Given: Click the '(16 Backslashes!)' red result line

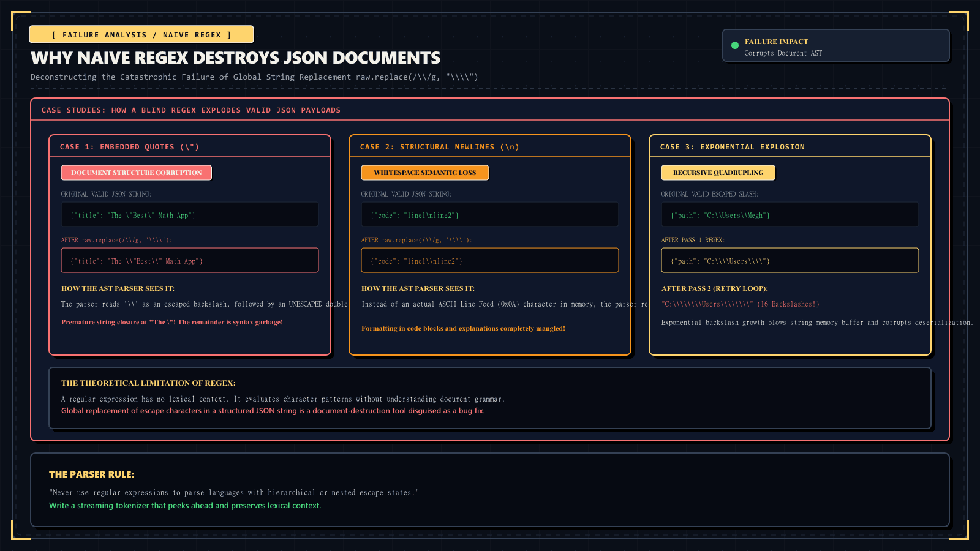Looking at the screenshot, I should pos(740,304).
